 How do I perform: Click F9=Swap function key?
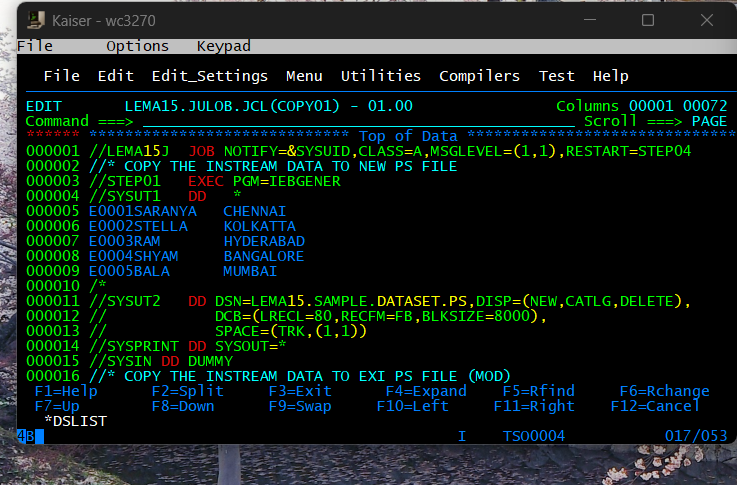(x=300, y=406)
